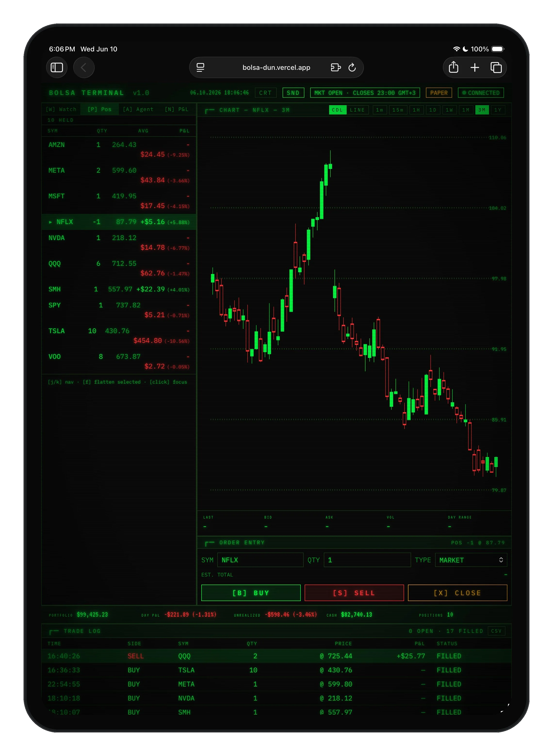Select CDL candlestick chart mode

point(337,110)
